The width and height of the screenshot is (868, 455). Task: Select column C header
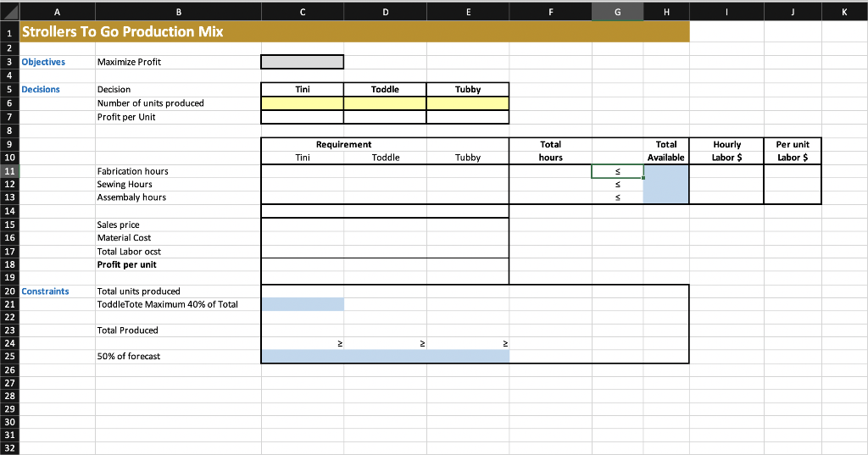point(303,12)
